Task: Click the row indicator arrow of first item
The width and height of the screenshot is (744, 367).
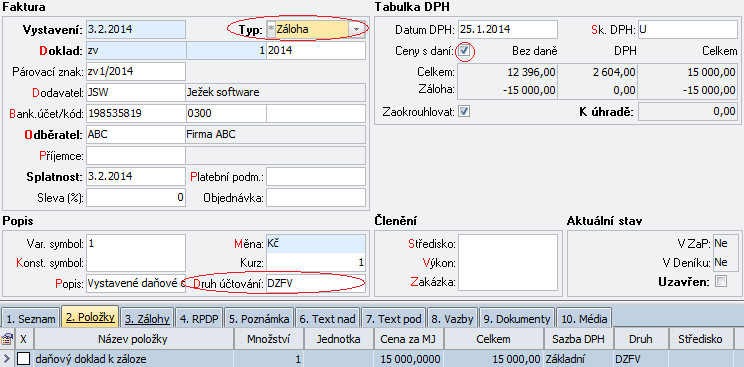Action: coord(6,359)
